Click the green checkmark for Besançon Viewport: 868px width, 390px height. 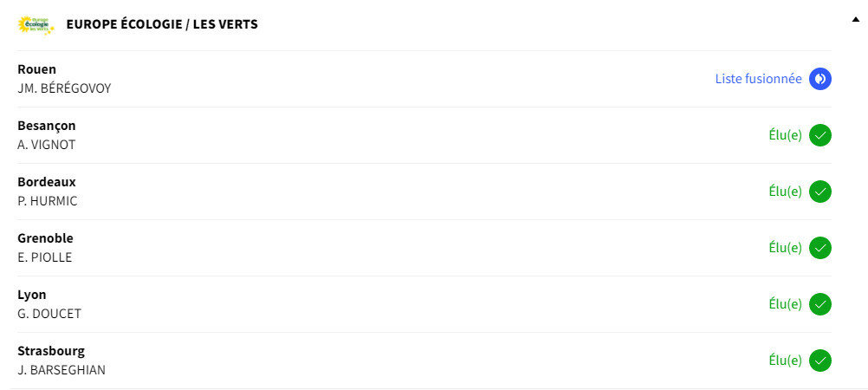point(819,135)
